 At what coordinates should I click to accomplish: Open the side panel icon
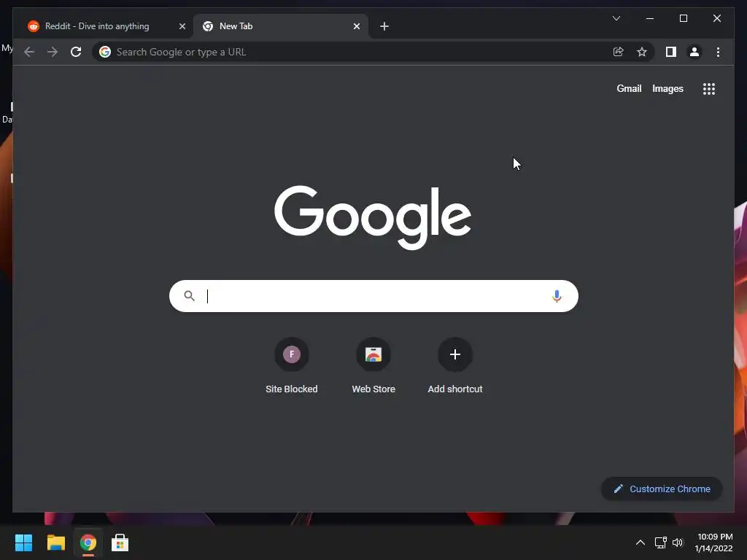tap(671, 52)
